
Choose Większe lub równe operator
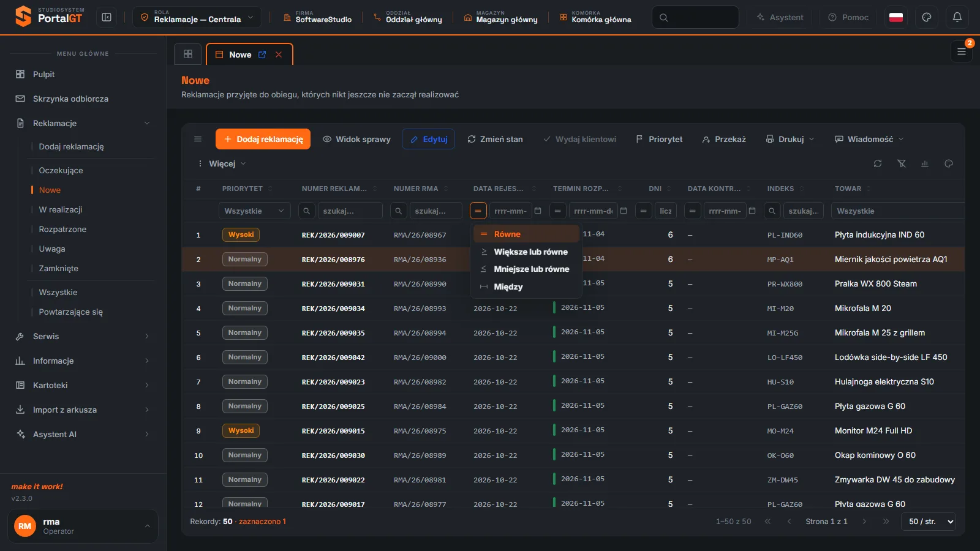(526, 252)
